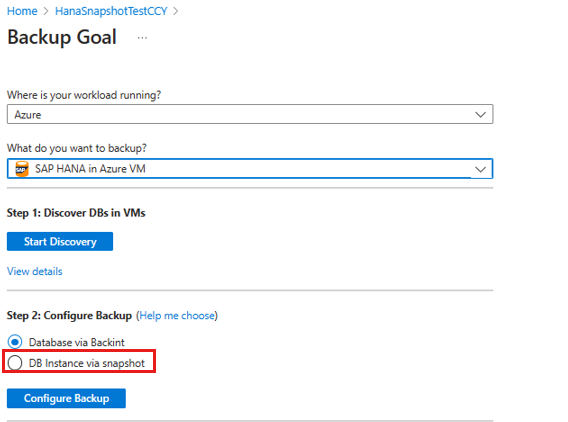Click the 'Step 2: Configure Backup' heading
The width and height of the screenshot is (568, 422).
(x=69, y=316)
